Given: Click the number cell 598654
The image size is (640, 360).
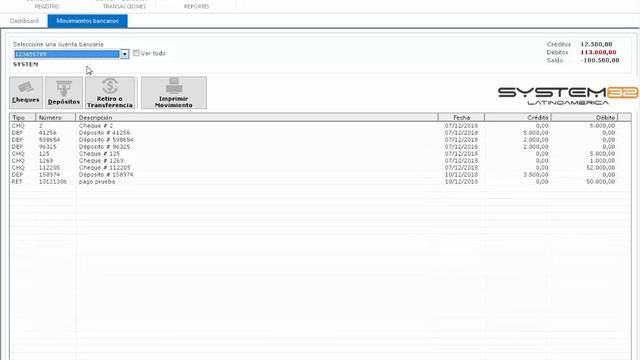Looking at the screenshot, I should (x=49, y=140).
